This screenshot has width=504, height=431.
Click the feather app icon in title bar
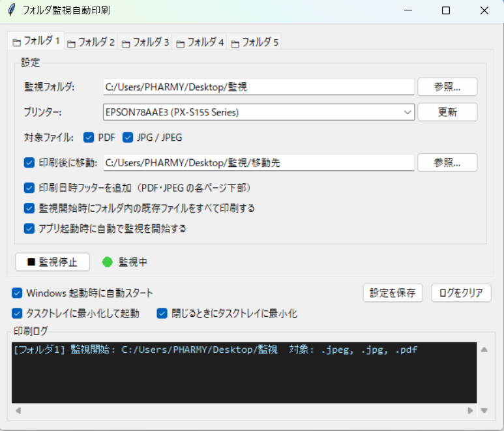[x=11, y=10]
